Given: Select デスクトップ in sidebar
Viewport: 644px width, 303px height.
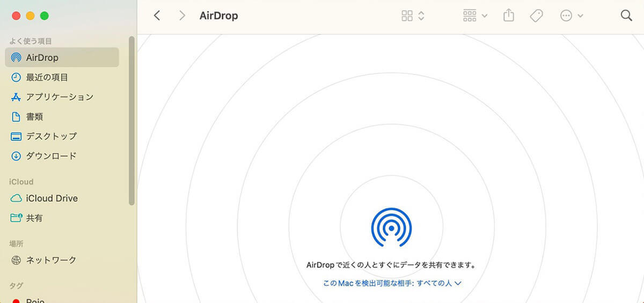Looking at the screenshot, I should [62, 136].
